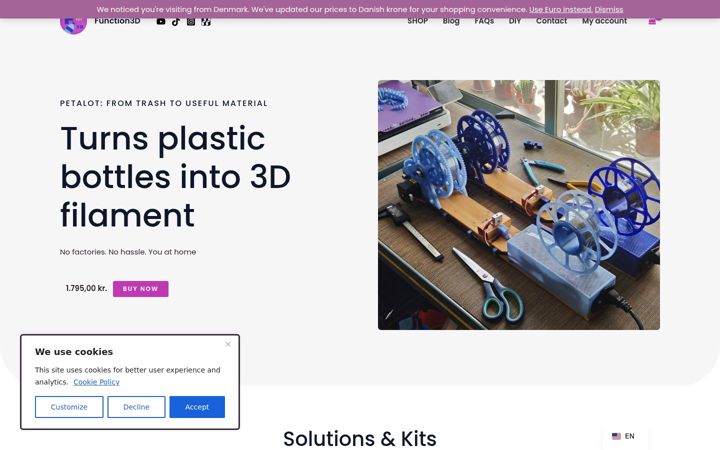Close the cookie popup with X
This screenshot has width=720, height=450.
[x=228, y=344]
